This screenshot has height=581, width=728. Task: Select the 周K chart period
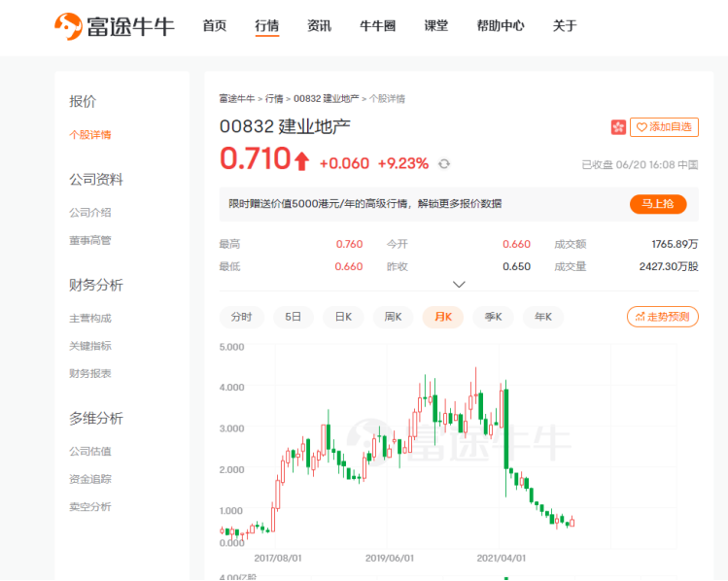point(393,317)
